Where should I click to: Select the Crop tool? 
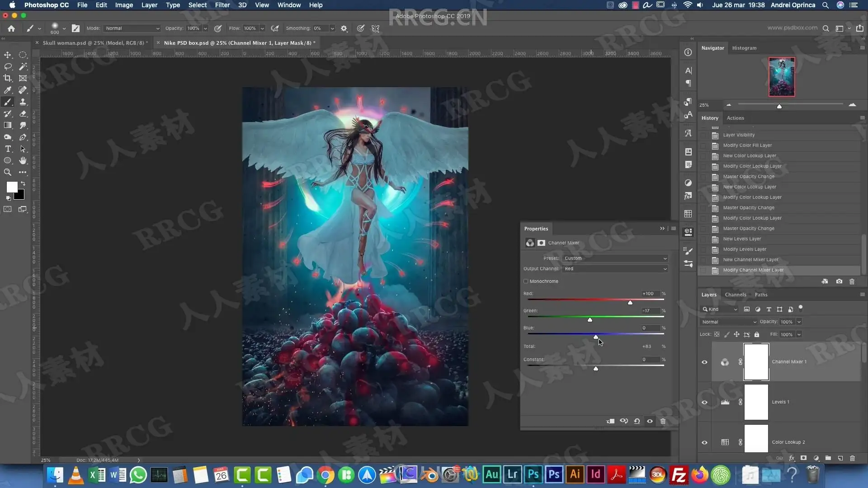(8, 78)
